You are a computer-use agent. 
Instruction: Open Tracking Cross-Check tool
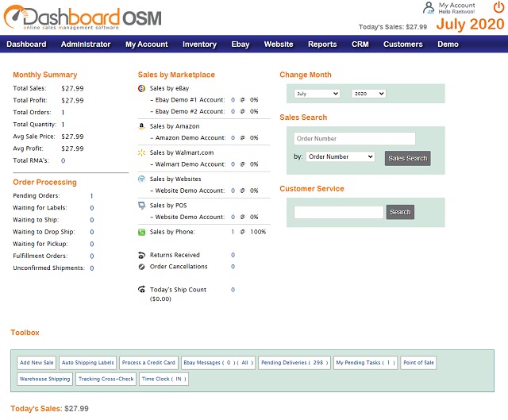click(x=106, y=380)
